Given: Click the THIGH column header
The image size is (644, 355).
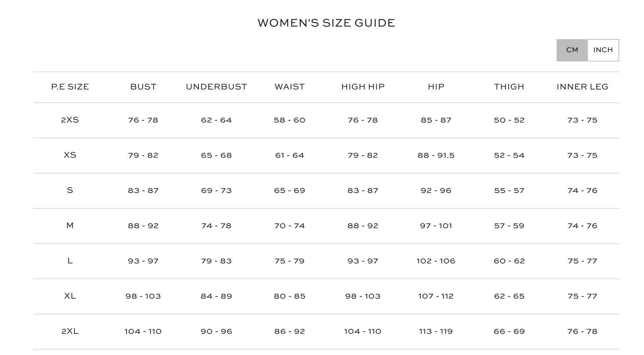Looking at the screenshot, I should tap(509, 87).
